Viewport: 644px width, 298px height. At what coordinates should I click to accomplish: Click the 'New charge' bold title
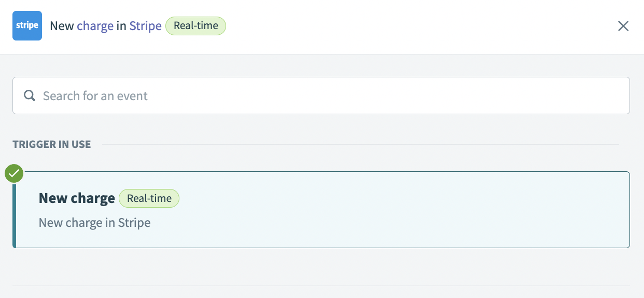77,198
